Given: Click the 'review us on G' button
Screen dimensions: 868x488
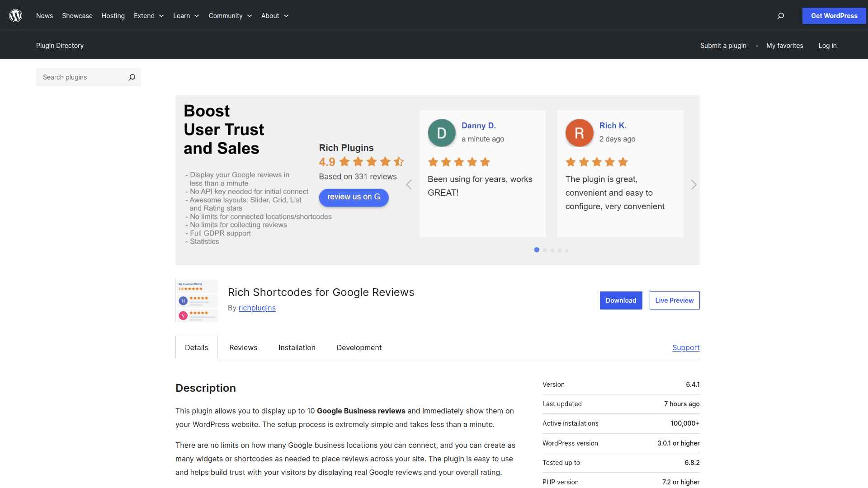Looking at the screenshot, I should click(354, 197).
